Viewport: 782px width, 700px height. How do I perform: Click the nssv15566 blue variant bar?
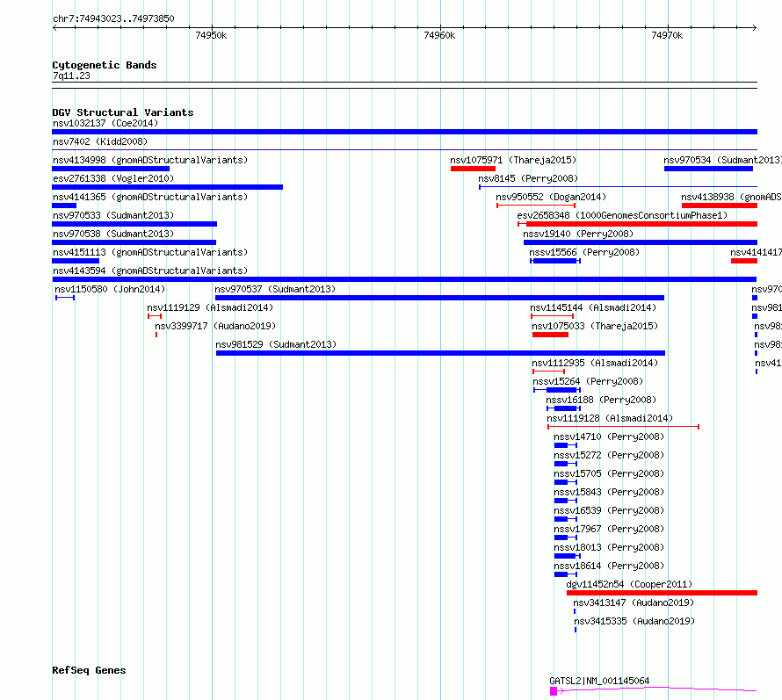click(555, 261)
